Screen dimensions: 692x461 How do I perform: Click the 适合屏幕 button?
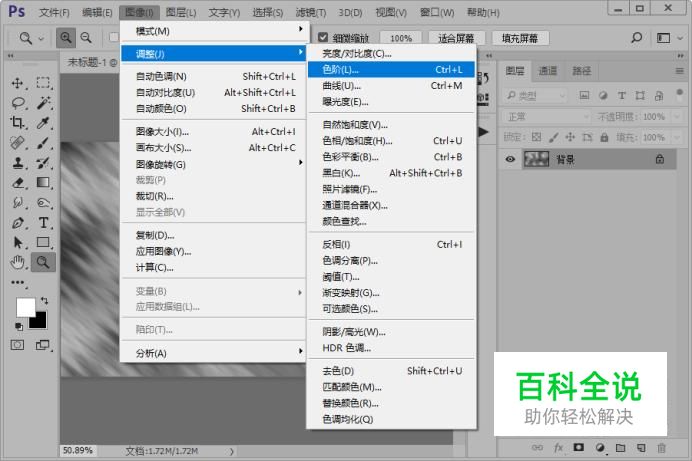tap(456, 38)
